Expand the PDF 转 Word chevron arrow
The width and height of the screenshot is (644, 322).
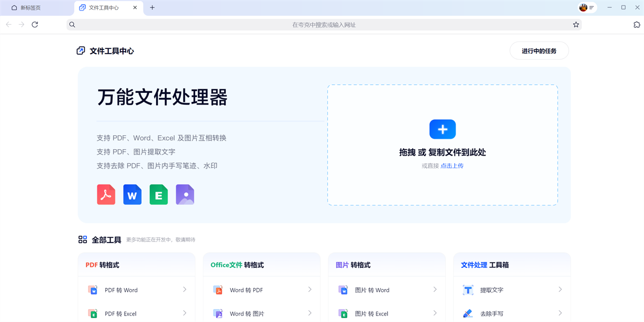(x=185, y=290)
